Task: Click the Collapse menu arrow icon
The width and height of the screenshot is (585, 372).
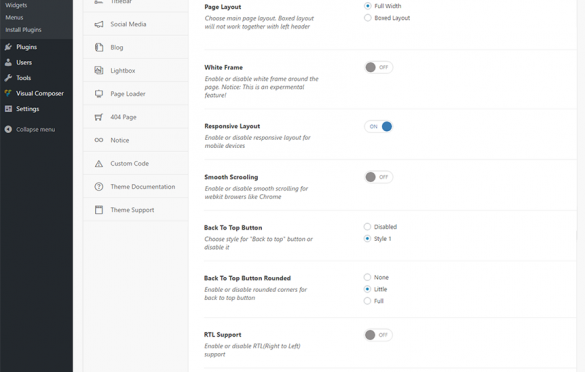Action: (8, 129)
